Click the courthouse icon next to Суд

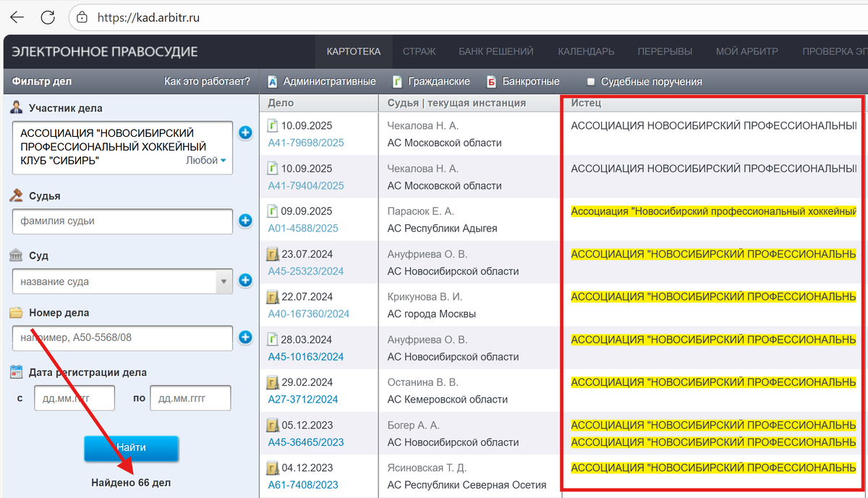coord(17,256)
